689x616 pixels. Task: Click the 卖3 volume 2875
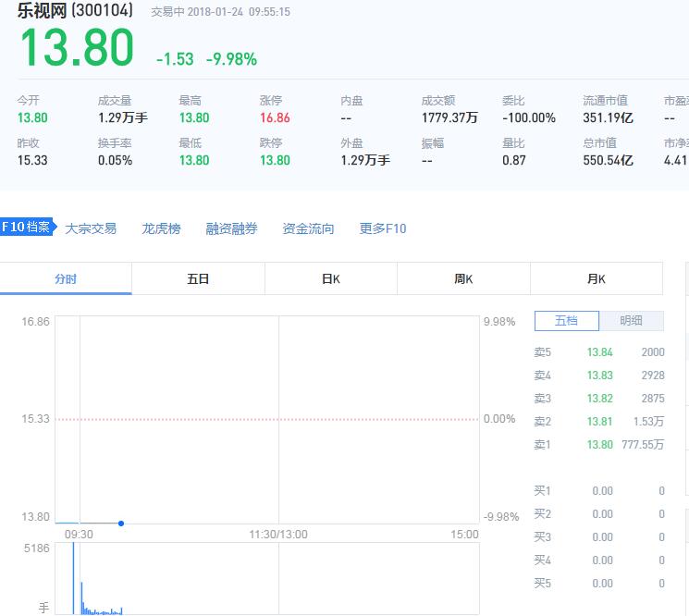653,399
